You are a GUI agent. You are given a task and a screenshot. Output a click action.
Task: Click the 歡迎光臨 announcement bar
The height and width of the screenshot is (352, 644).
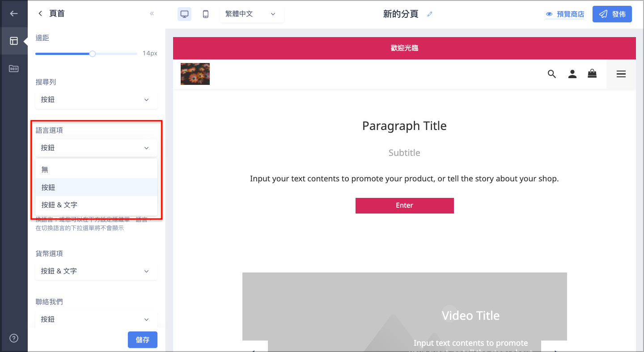click(404, 48)
